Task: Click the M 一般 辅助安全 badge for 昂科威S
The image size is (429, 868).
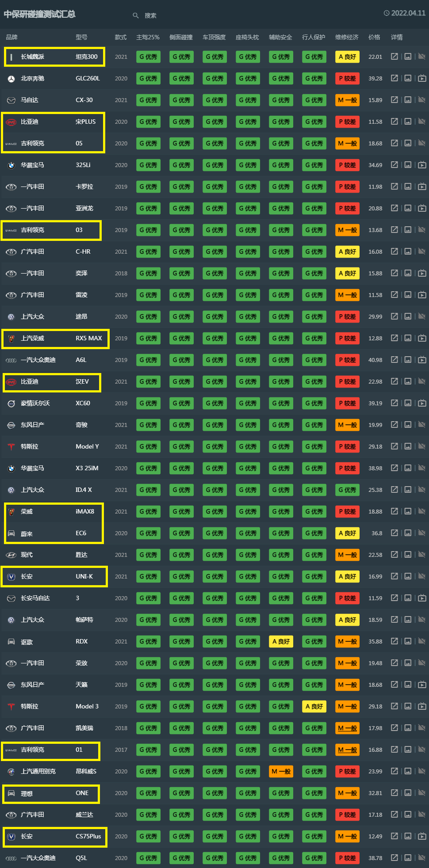Action: point(281,771)
